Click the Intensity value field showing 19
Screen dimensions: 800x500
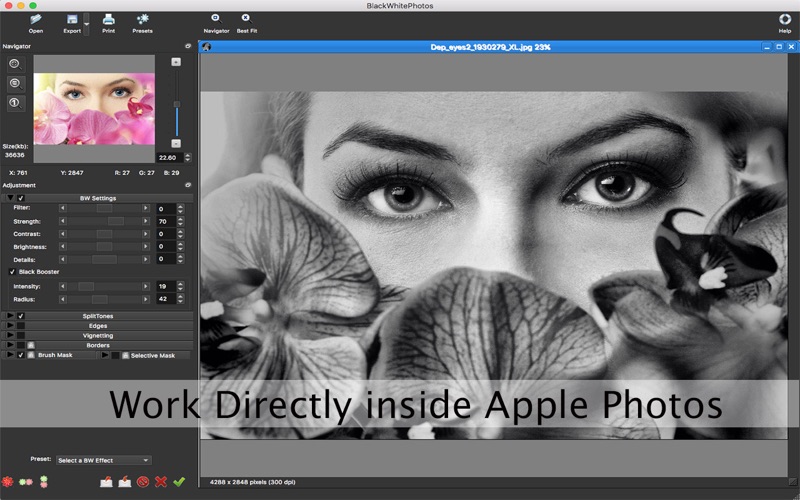point(166,286)
